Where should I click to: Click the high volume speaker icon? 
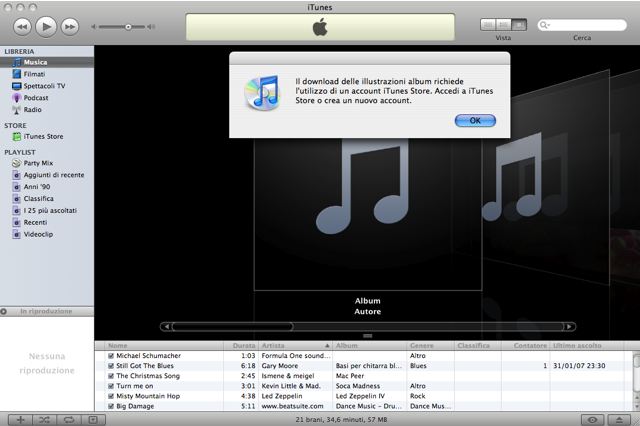(x=151, y=27)
